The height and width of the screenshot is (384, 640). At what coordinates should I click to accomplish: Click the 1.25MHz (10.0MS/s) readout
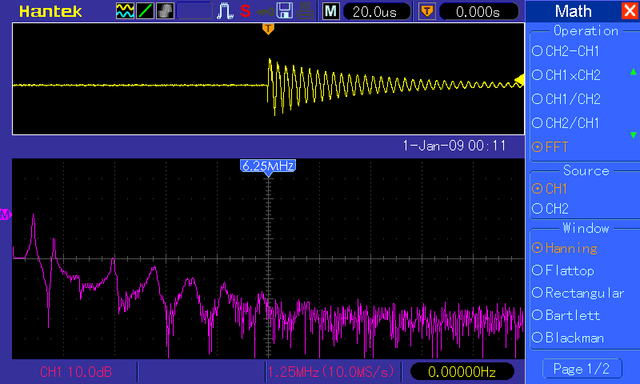pos(331,372)
